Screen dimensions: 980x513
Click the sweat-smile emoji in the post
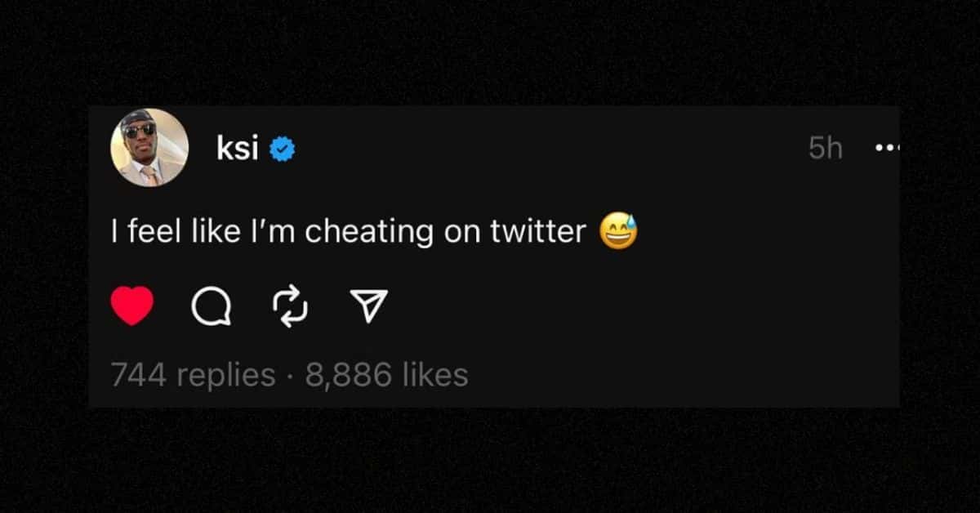coord(618,232)
